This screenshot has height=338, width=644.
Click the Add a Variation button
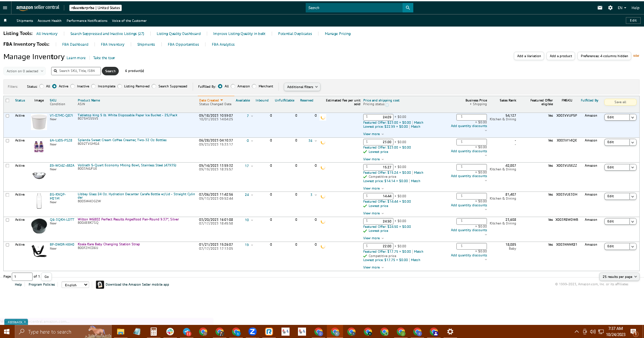coord(529,56)
